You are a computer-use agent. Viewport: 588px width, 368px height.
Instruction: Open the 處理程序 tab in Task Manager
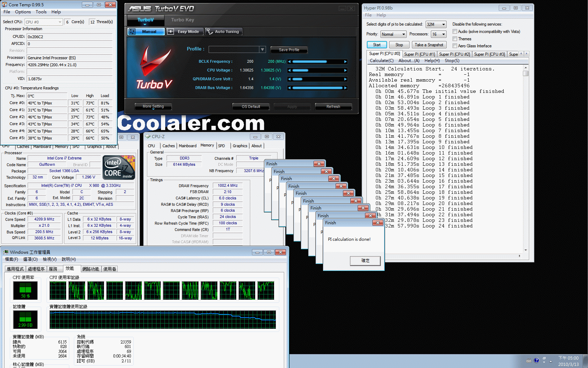click(36, 269)
